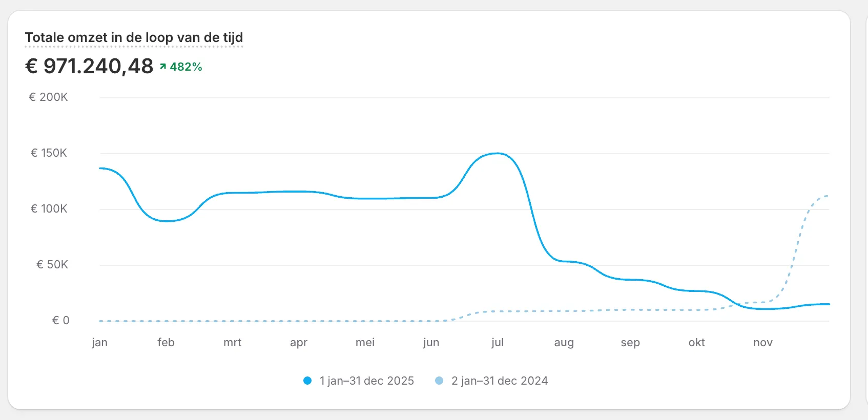Click the '€ 200K' y-axis label

[49, 97]
